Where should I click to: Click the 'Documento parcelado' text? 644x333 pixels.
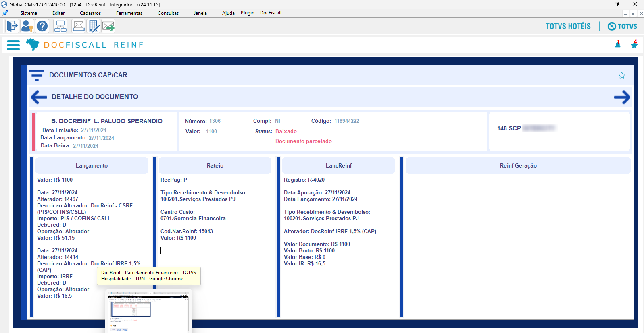pyautogui.click(x=304, y=141)
